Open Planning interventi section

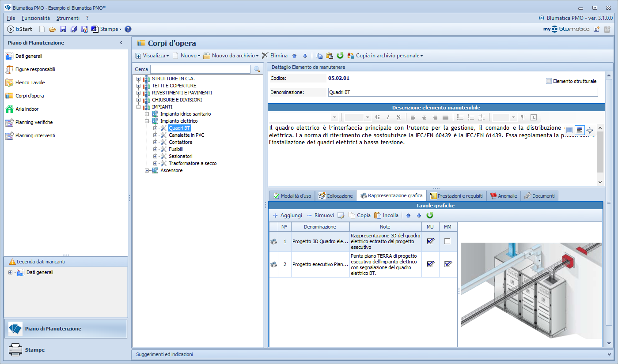click(30, 135)
